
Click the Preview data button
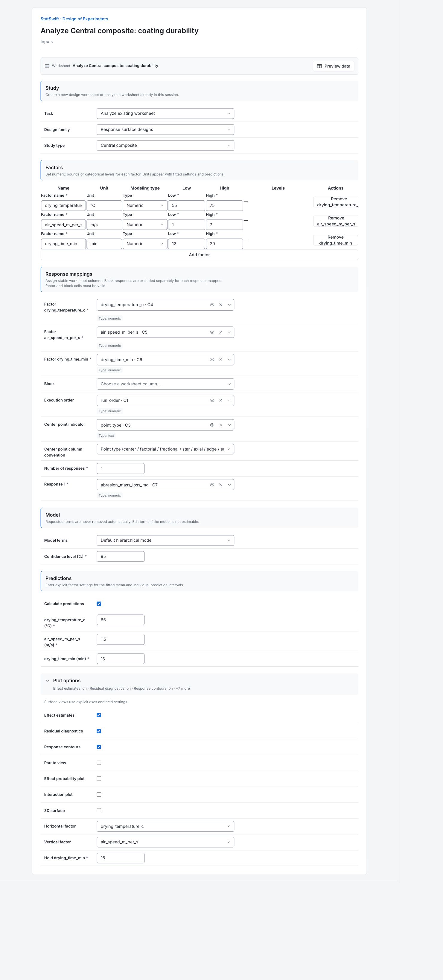pyautogui.click(x=334, y=66)
